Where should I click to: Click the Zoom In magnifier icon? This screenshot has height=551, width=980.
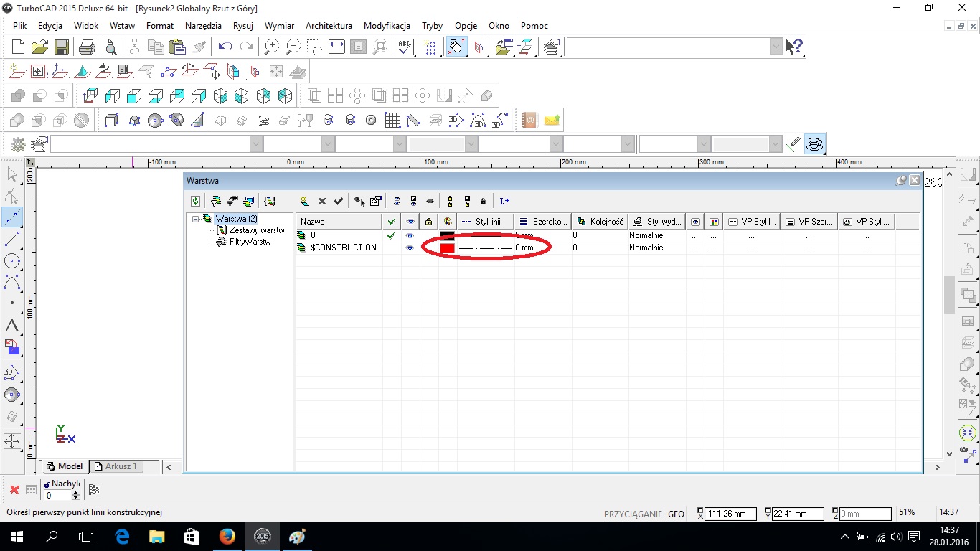(x=271, y=47)
